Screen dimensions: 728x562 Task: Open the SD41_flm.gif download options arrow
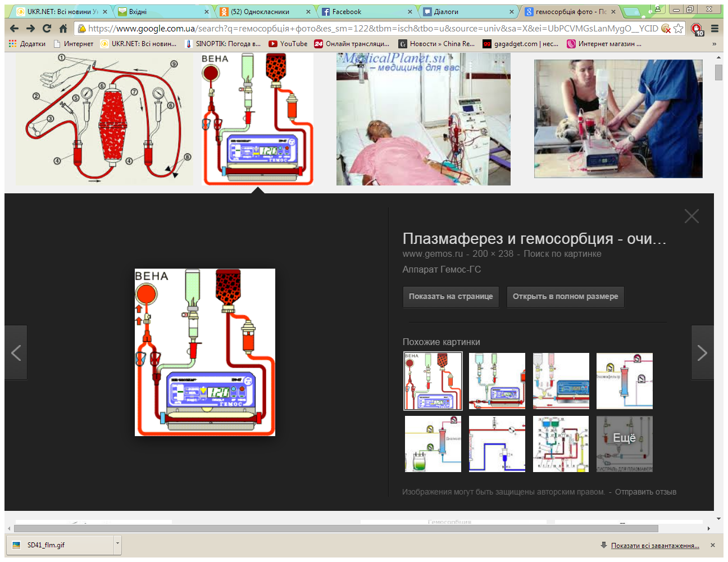coord(117,545)
